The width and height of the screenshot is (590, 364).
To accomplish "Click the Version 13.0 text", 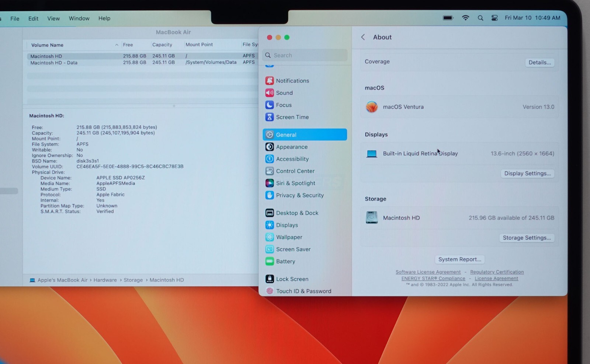I will tap(538, 107).
